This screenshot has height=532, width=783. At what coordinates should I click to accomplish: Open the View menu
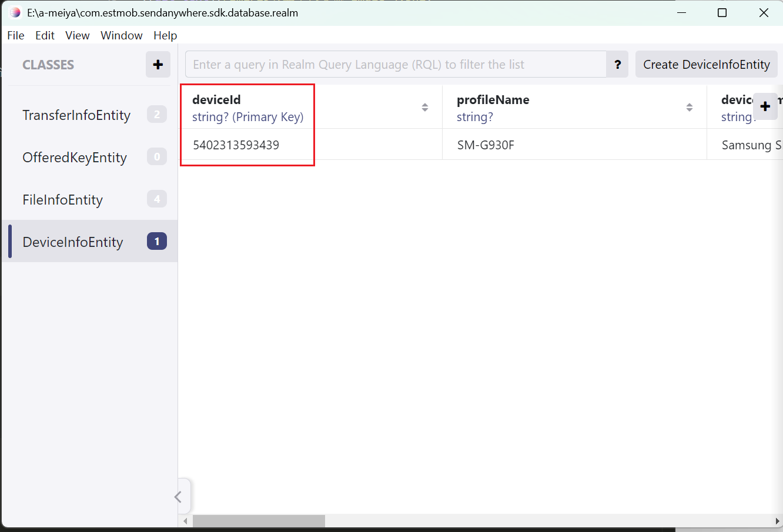(77, 35)
